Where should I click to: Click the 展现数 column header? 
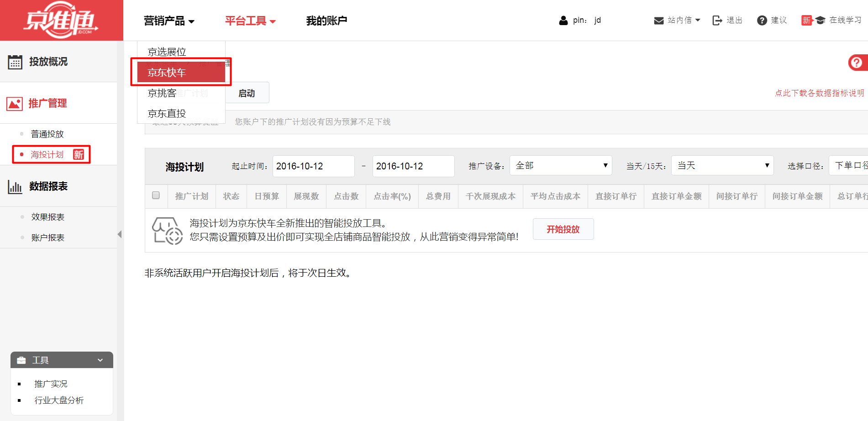pyautogui.click(x=306, y=196)
